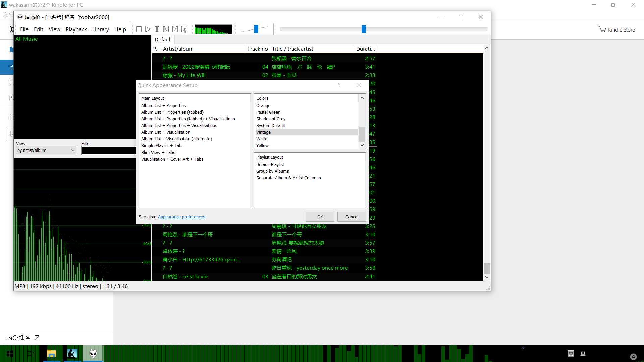This screenshot has height=362, width=644.
Task: Choose 'Album List + Visualisation (alternate)' layout
Action: point(176,139)
